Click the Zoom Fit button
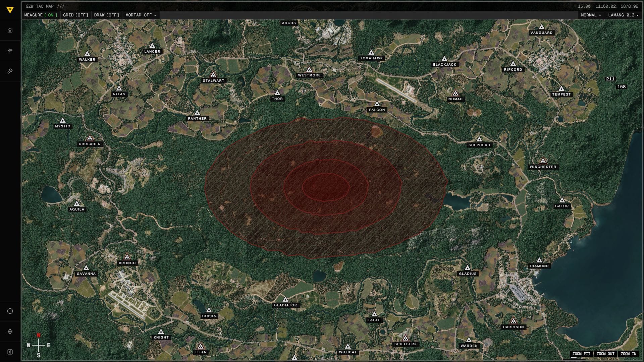 (581, 354)
